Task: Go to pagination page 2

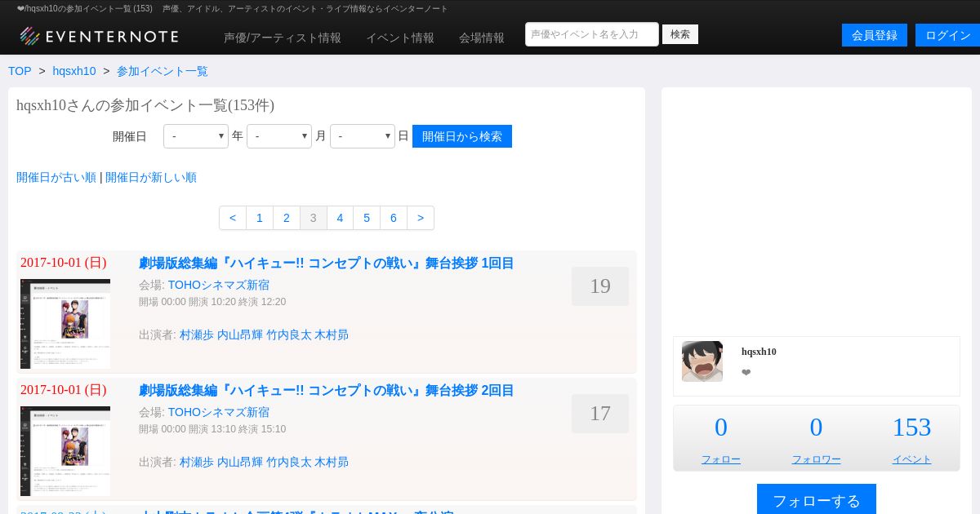Action: (287, 218)
